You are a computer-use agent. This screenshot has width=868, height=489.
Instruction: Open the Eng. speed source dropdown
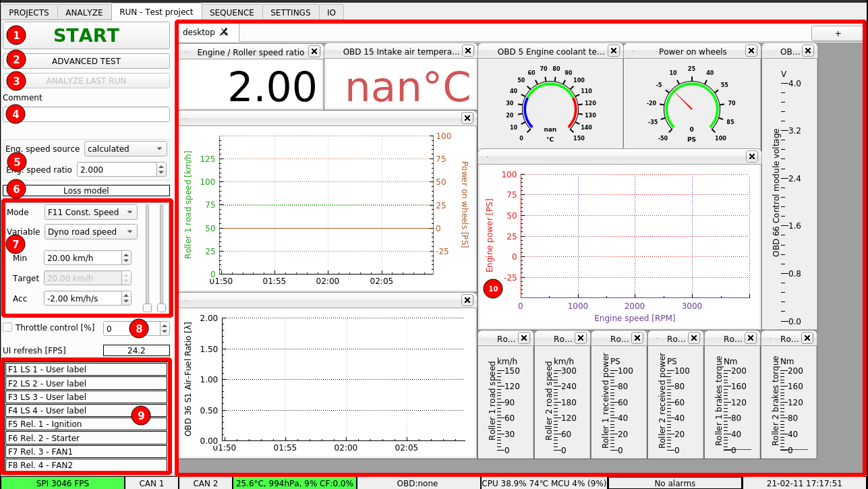(125, 148)
